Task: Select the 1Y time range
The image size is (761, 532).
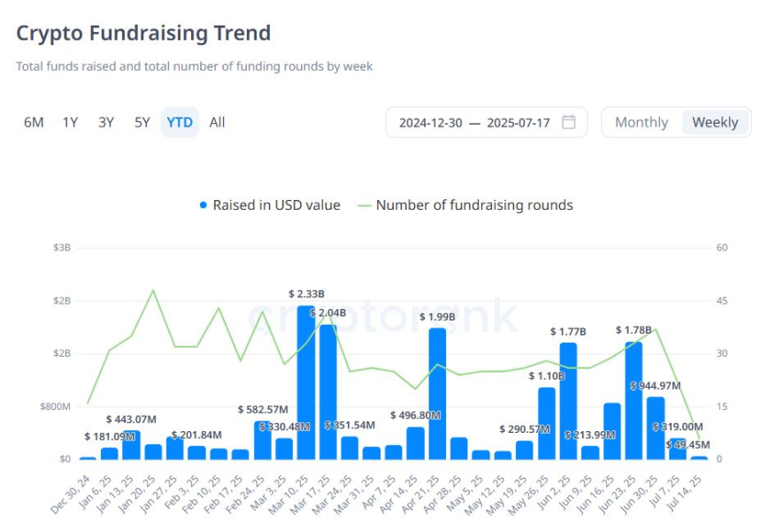Action: [x=70, y=122]
